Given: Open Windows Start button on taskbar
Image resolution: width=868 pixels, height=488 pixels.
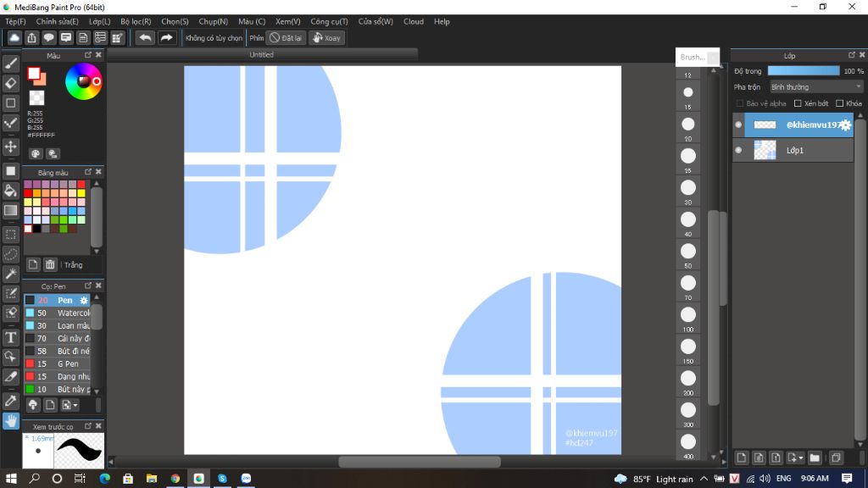Looking at the screenshot, I should pyautogui.click(x=11, y=478).
